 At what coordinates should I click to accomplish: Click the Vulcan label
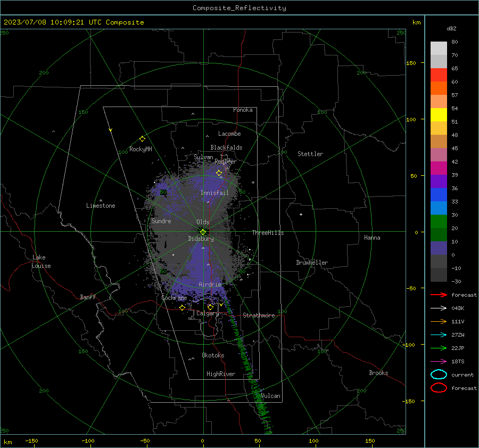pyautogui.click(x=271, y=396)
